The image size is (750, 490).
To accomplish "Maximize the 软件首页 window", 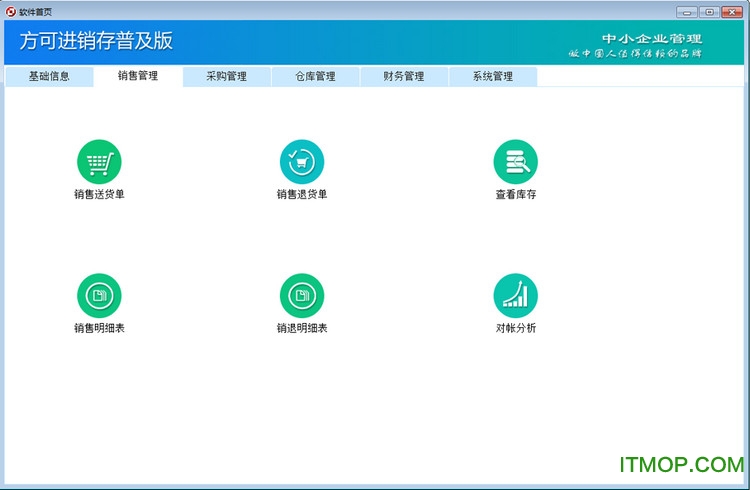I will point(708,11).
